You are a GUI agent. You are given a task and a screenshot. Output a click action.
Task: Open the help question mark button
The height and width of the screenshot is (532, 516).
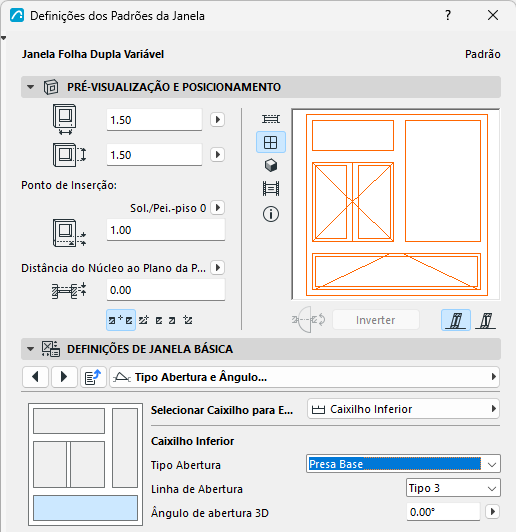click(x=447, y=15)
